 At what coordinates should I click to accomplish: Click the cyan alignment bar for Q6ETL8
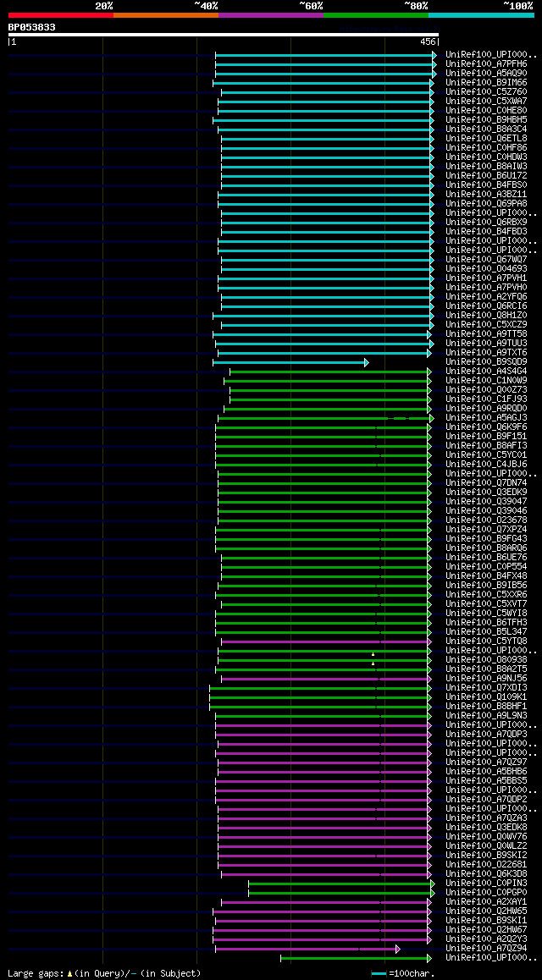[328, 139]
